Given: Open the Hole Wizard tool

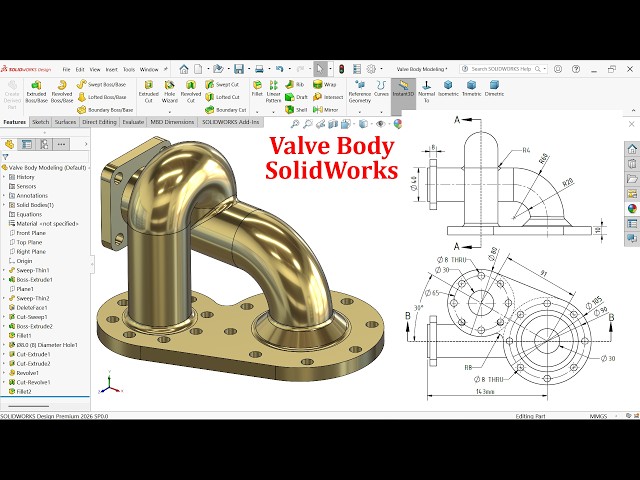Looking at the screenshot, I should pyautogui.click(x=169, y=91).
